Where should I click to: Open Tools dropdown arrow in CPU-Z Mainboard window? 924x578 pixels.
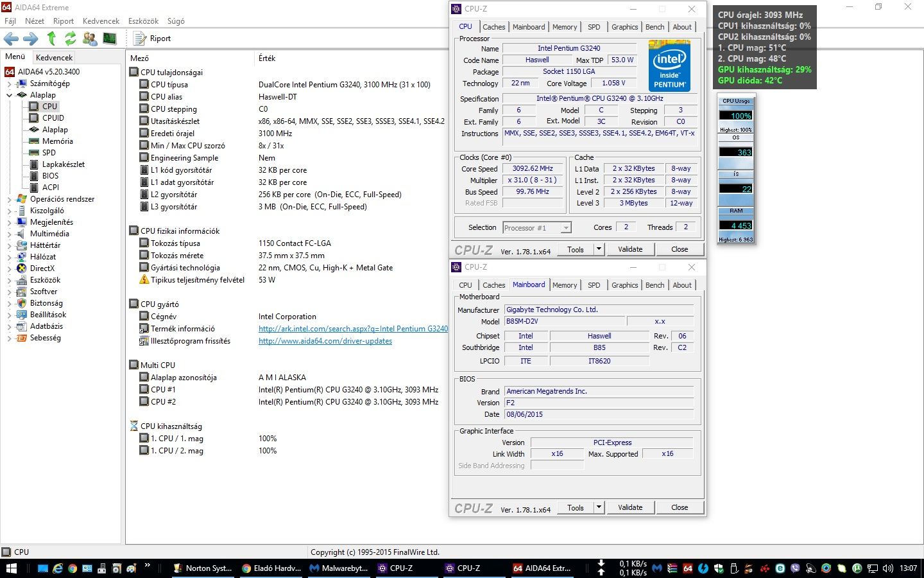tap(599, 507)
